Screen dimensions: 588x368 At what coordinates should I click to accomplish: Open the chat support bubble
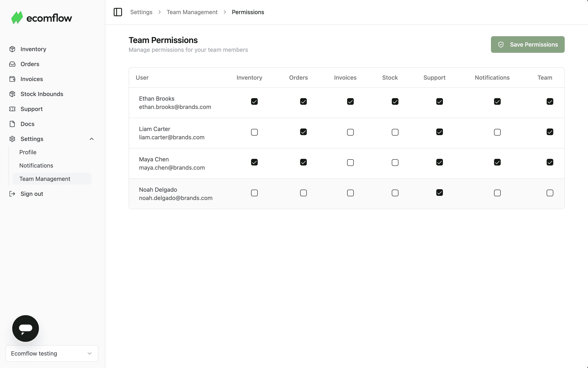(x=26, y=328)
